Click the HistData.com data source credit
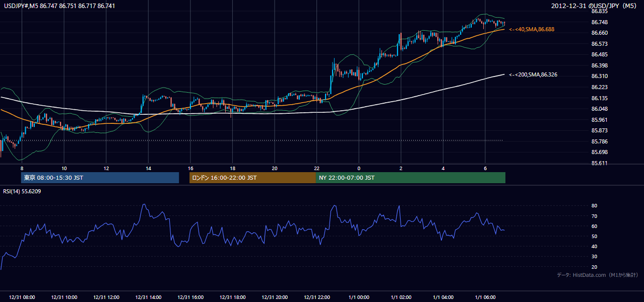Screen dimensions: 644x302 [598, 275]
